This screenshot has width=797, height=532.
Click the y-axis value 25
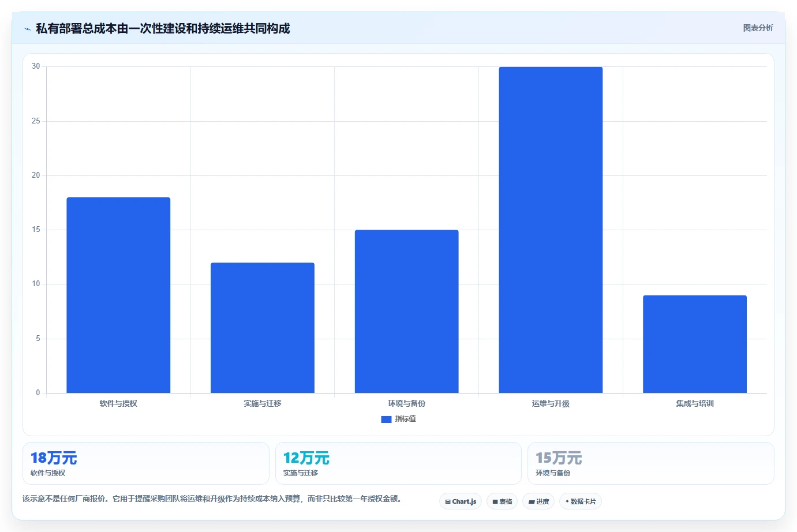(x=36, y=121)
